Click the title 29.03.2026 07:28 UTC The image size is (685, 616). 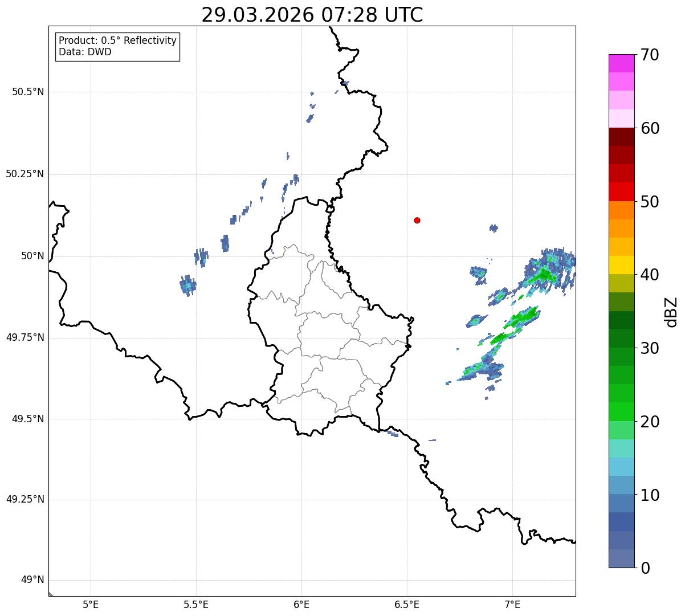coord(312,15)
